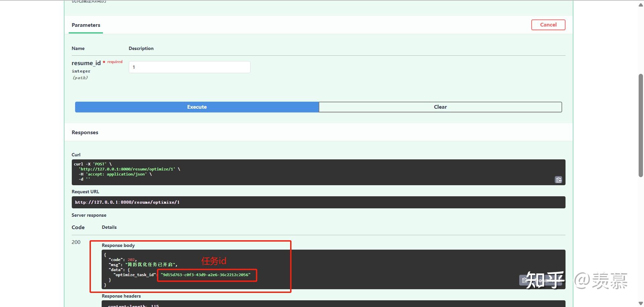This screenshot has width=644, height=307.
Task: Switch to the Parameters tab
Action: [x=86, y=25]
